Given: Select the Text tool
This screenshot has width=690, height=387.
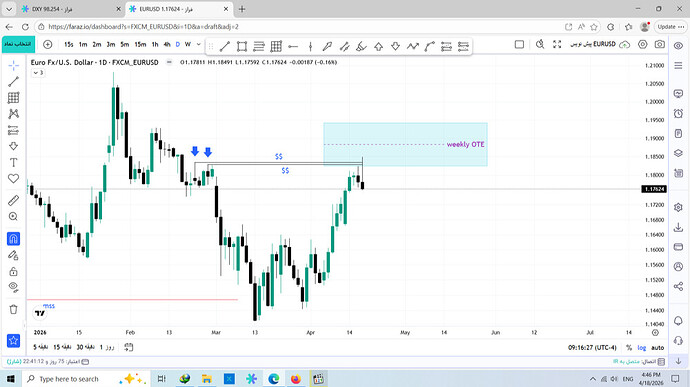Looking at the screenshot, I should 13,162.
